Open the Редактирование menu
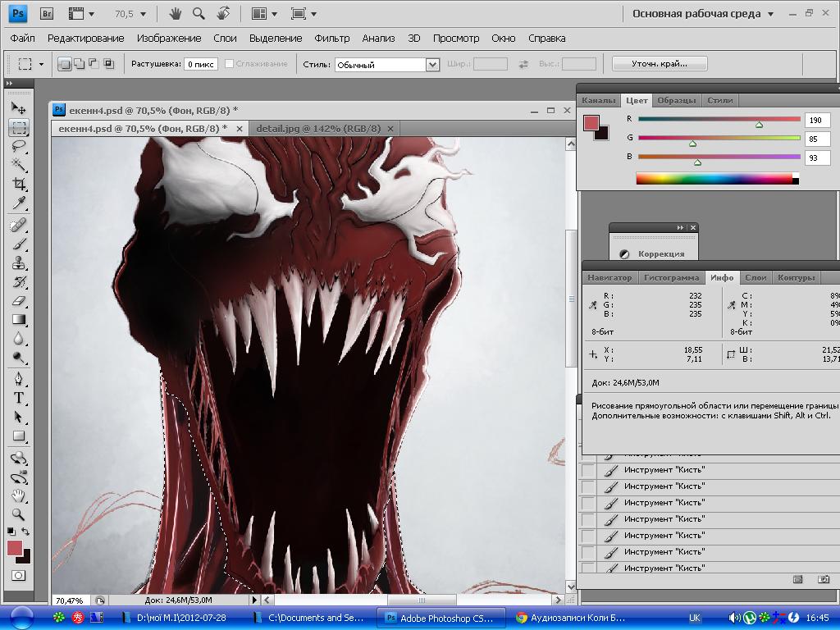840x630 pixels. [x=85, y=39]
